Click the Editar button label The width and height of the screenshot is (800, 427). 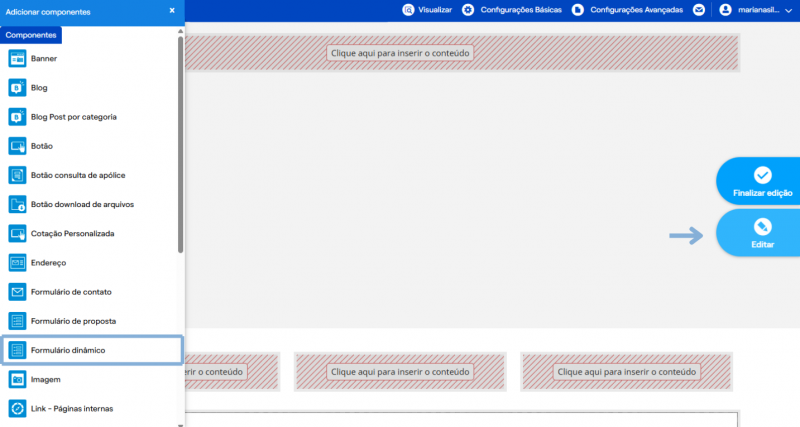tap(763, 244)
